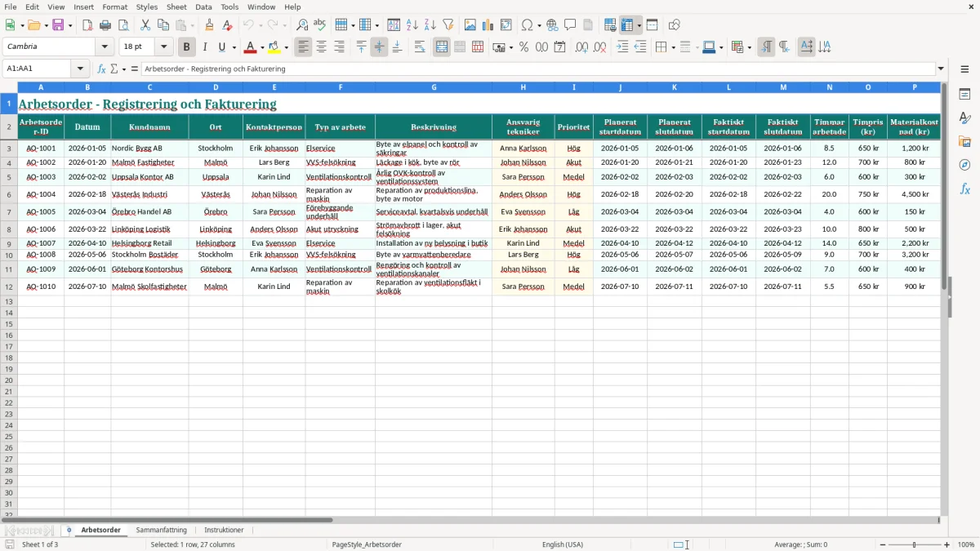Click the Sidebar Settings hamburger button

click(x=964, y=69)
